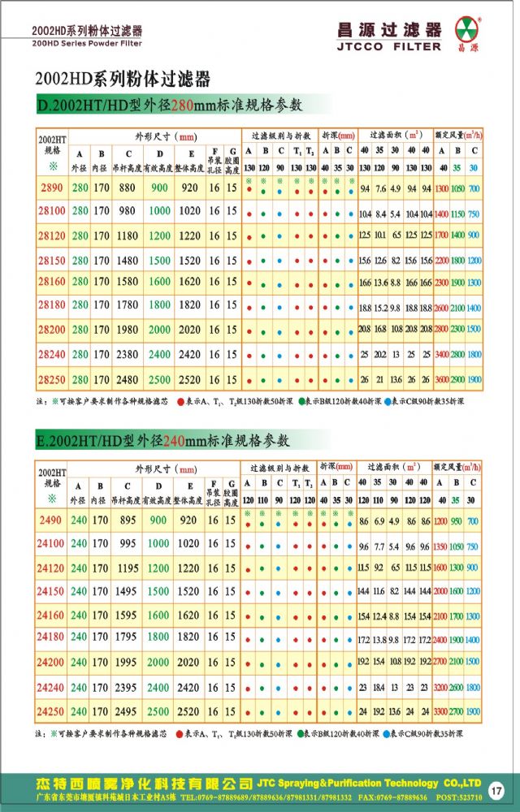Screen dimensions: 520x812
Task: Select model number 28250
Action: click(x=52, y=379)
